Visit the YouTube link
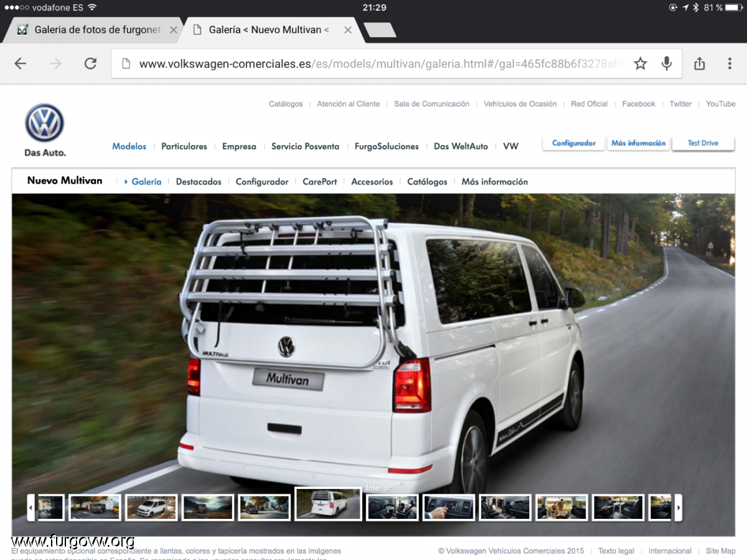 (x=721, y=104)
